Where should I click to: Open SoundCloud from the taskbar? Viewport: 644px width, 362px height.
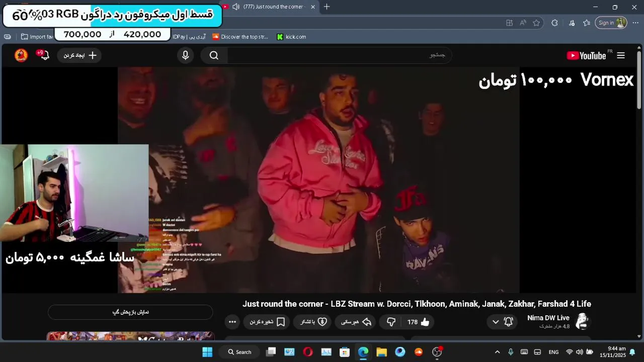(x=419, y=352)
